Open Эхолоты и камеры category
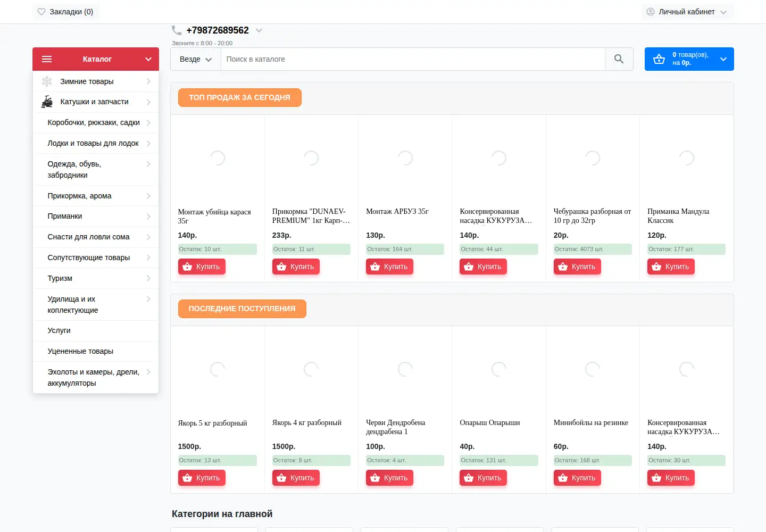Screen dimensions: 766x532 coord(96,377)
